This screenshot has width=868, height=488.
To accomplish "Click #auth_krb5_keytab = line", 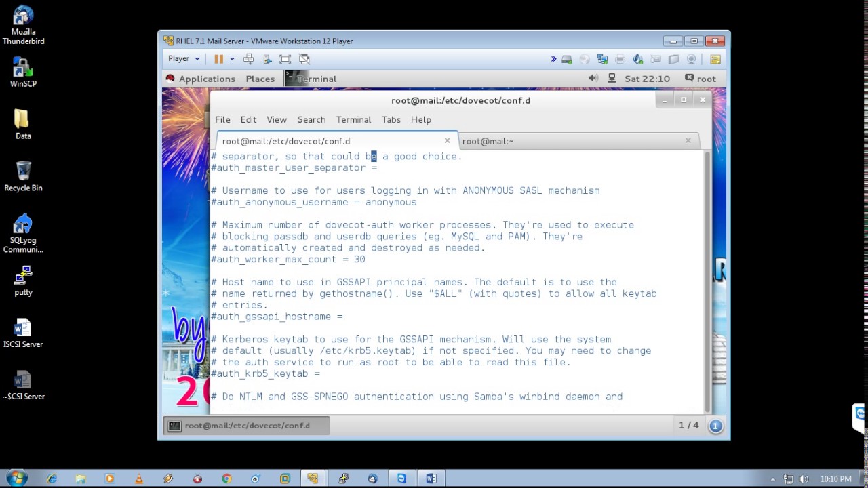I will coord(265,373).
